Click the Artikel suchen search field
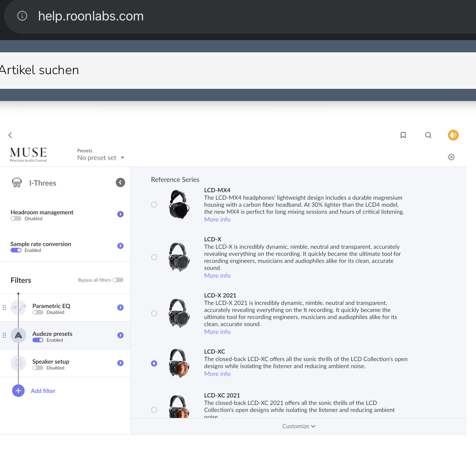 (238, 70)
